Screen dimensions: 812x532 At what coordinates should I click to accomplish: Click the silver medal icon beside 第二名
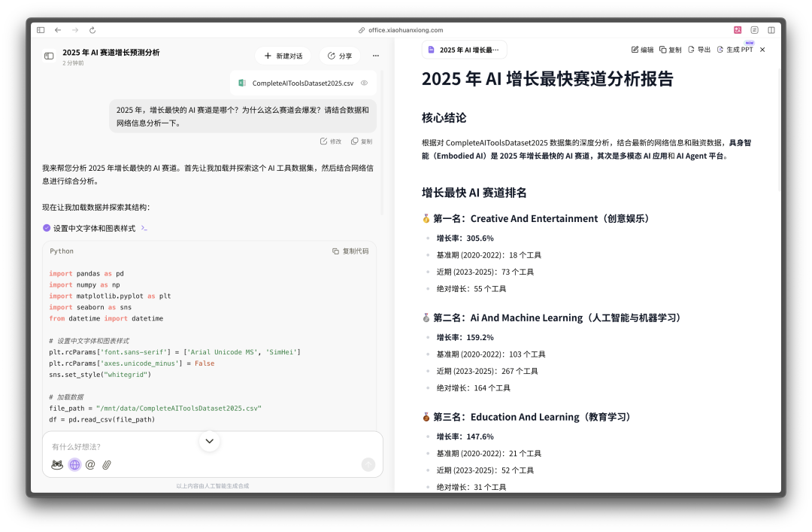pyautogui.click(x=426, y=318)
